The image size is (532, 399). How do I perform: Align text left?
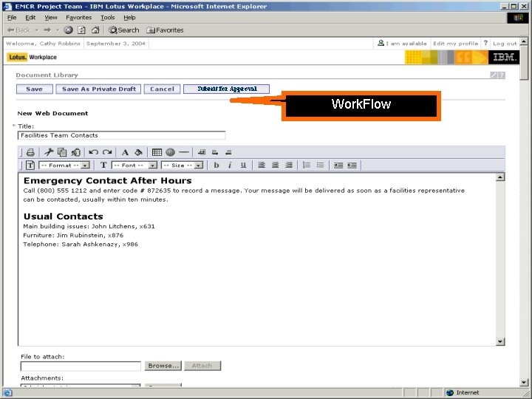point(262,166)
